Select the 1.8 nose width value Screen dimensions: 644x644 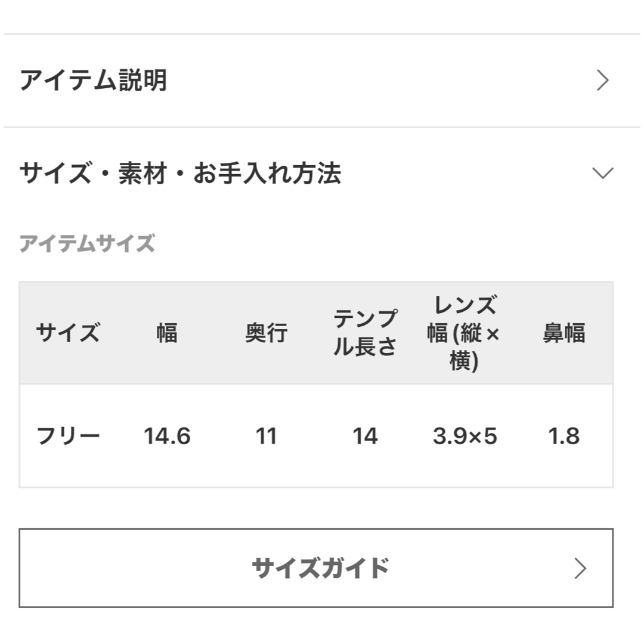564,436
